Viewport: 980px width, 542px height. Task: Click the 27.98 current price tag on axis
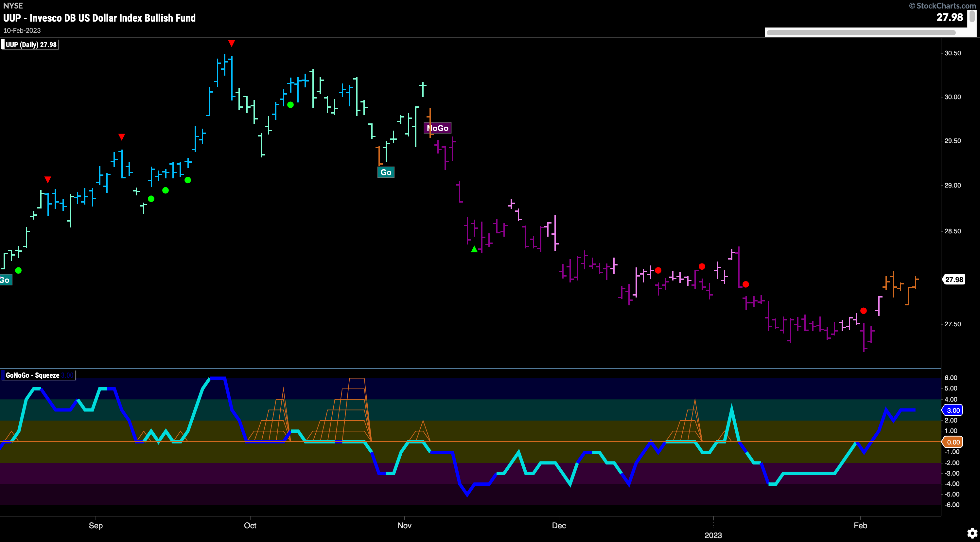pos(954,280)
